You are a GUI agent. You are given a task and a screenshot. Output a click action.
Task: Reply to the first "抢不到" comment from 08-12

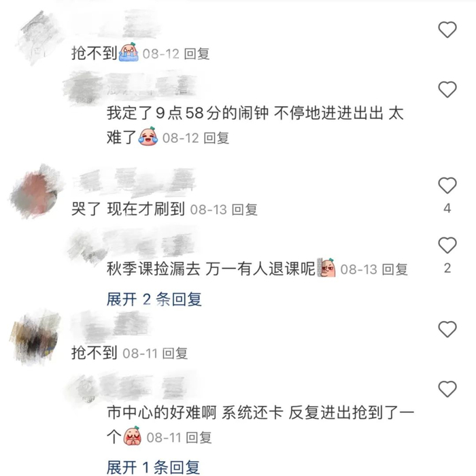tap(197, 54)
